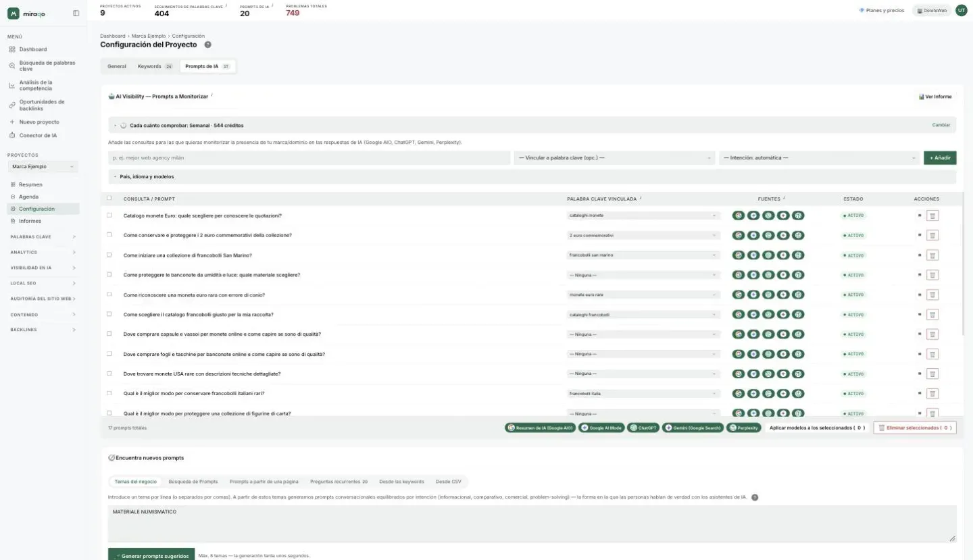Open help icon beside Configuración del Proyecto
Viewport: 973px width, 560px height.
(x=207, y=45)
